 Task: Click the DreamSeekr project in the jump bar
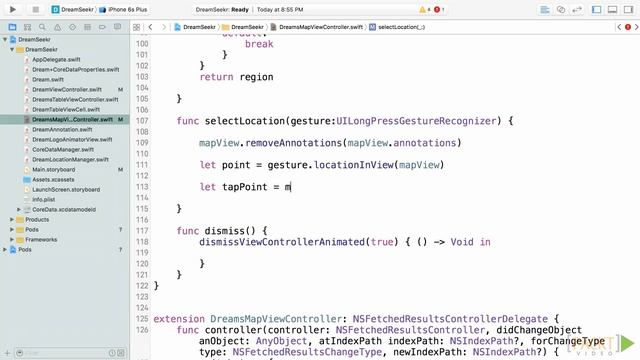click(x=195, y=27)
